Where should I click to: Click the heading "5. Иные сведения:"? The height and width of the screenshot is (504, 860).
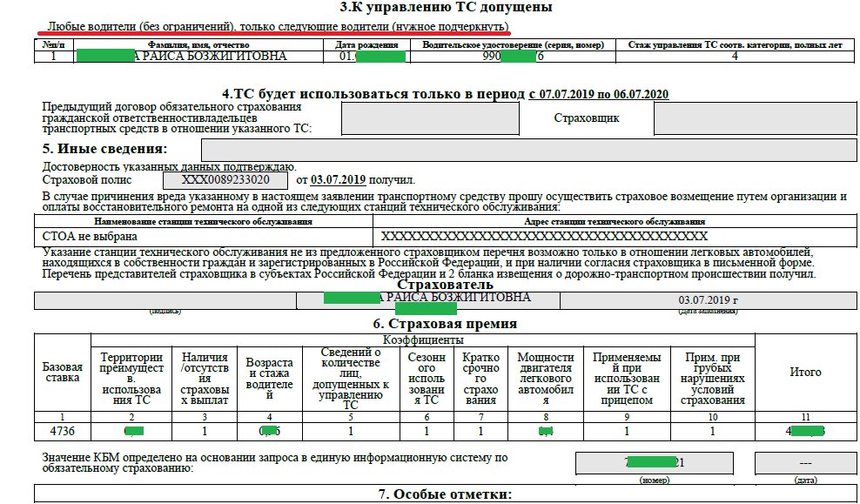pyautogui.click(x=104, y=149)
